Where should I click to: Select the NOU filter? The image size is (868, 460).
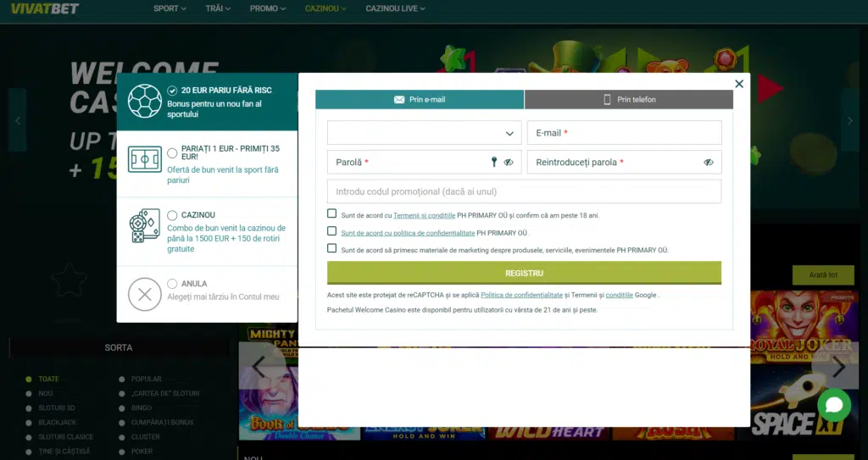39,394
